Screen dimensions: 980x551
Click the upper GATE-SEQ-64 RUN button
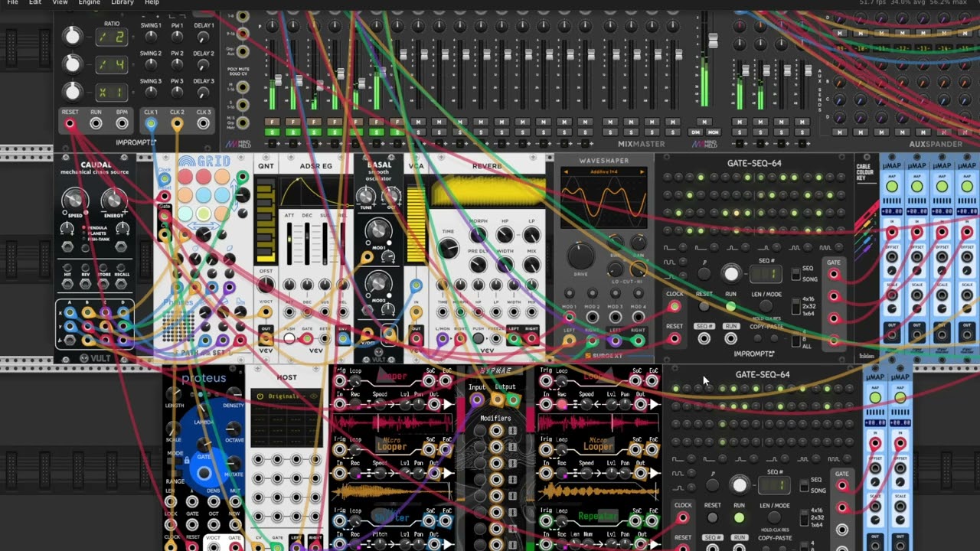pyautogui.click(x=731, y=306)
